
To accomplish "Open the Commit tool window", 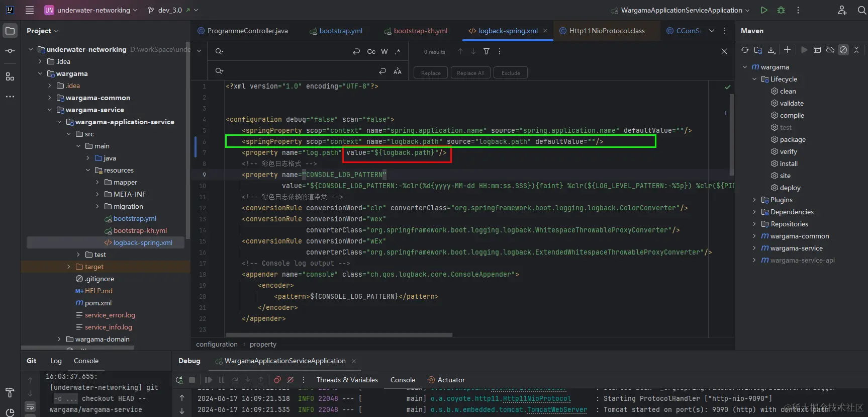I will click(10, 51).
